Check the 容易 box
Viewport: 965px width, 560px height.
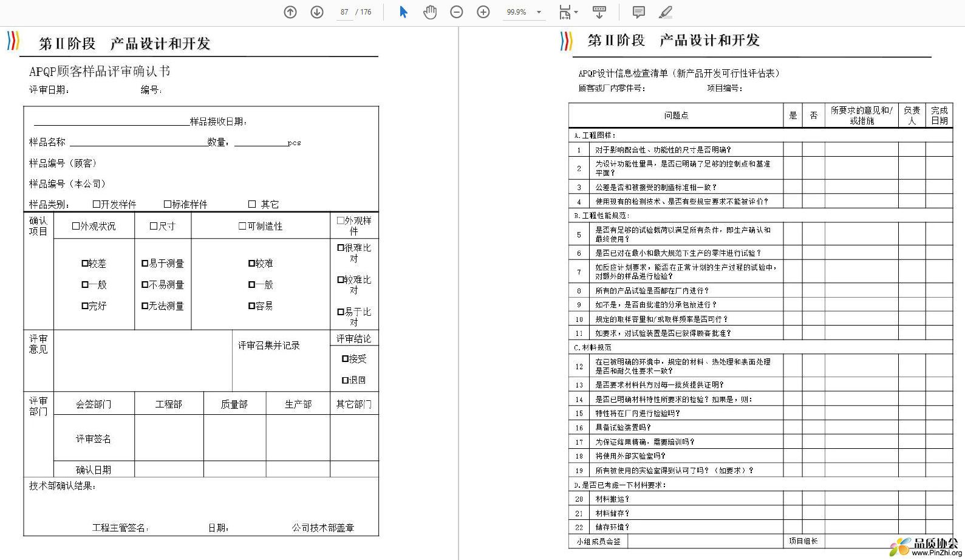[x=251, y=306]
